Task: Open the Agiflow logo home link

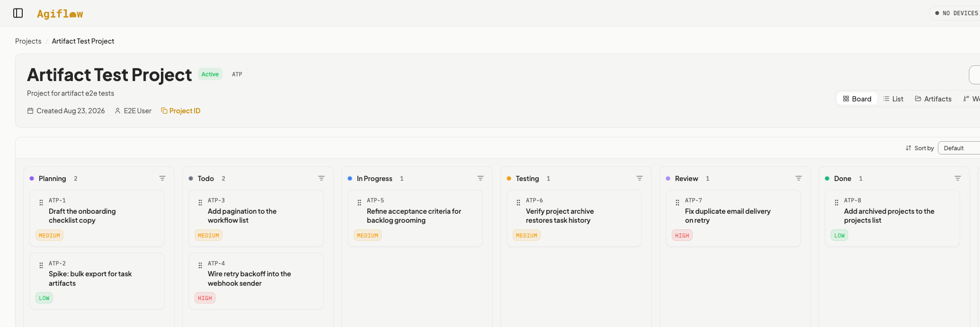Action: 60,14
